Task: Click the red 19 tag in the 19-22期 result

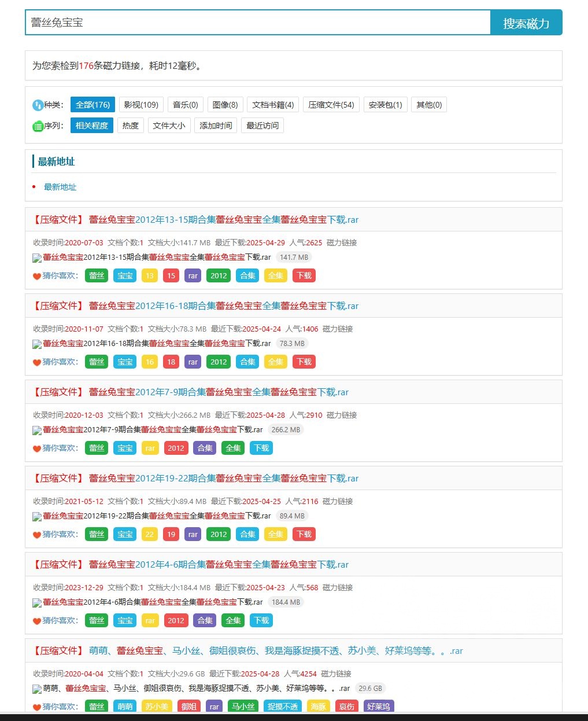Action: (x=171, y=534)
